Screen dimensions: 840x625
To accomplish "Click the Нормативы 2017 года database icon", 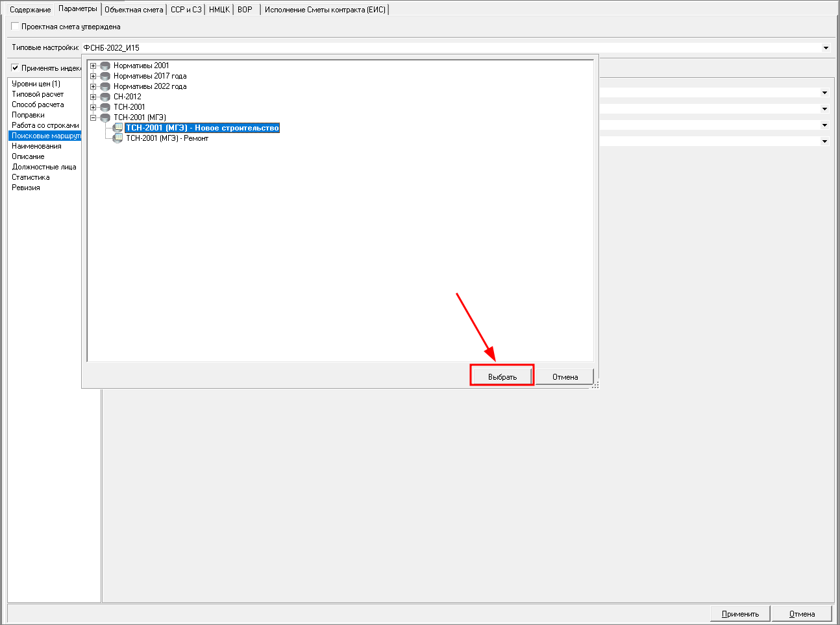I will (x=105, y=76).
